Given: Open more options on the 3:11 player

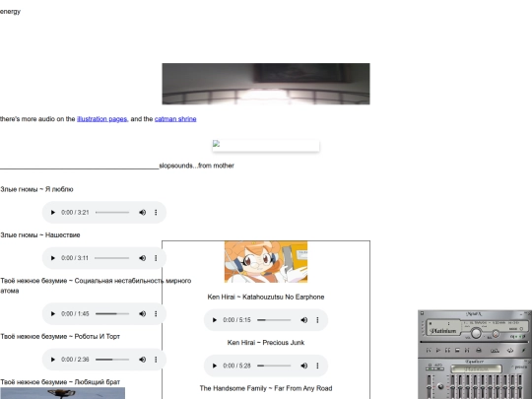Looking at the screenshot, I should click(x=156, y=258).
